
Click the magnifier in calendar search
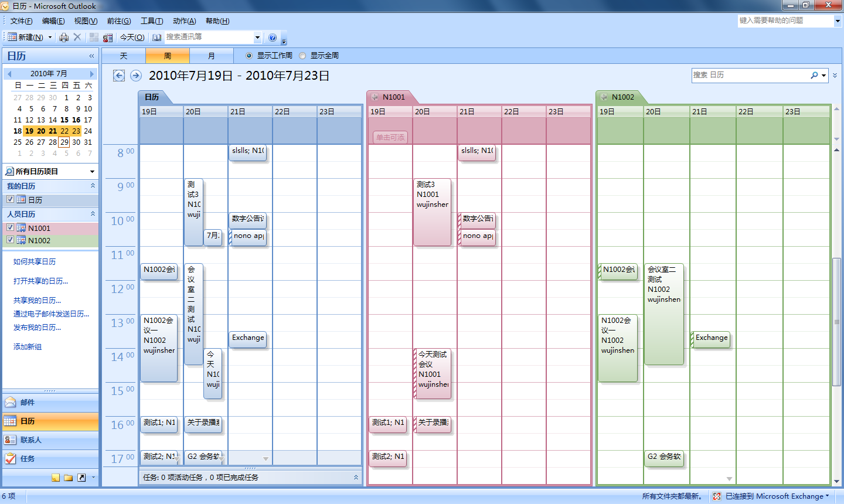[815, 75]
